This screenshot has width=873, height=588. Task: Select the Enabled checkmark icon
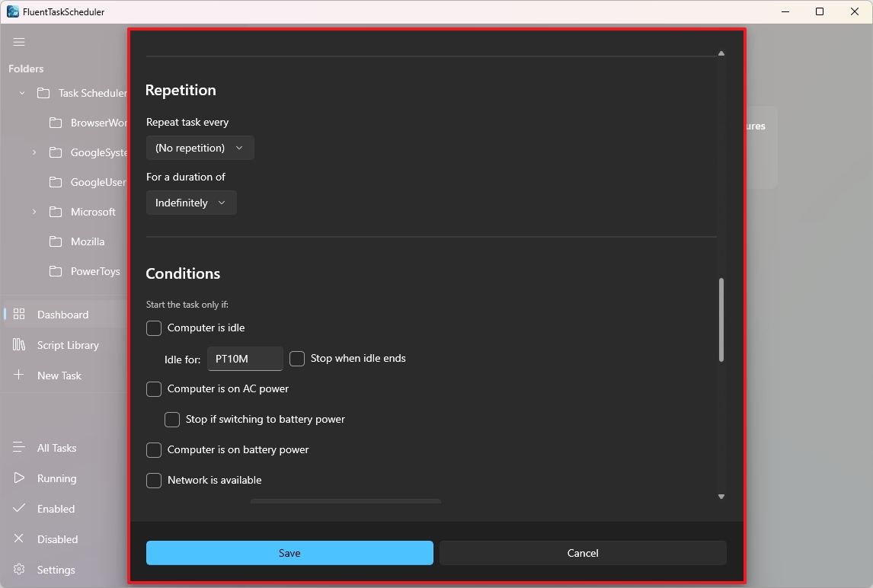(x=19, y=509)
